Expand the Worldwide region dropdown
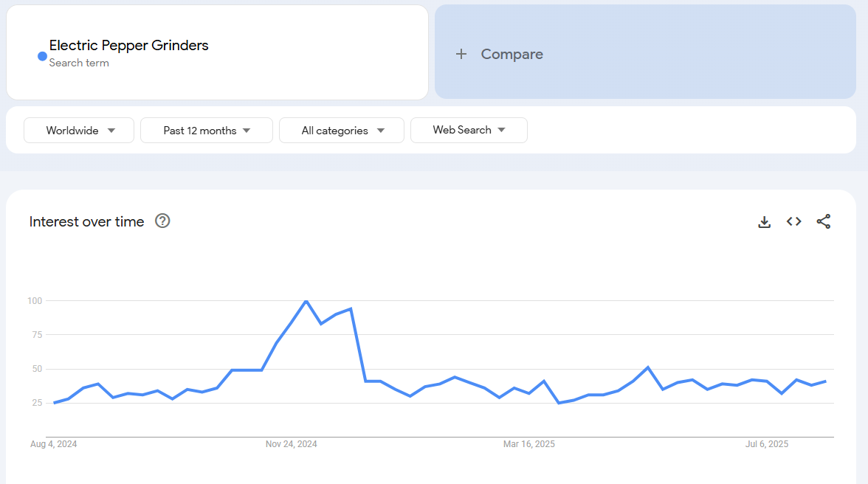 click(x=79, y=131)
